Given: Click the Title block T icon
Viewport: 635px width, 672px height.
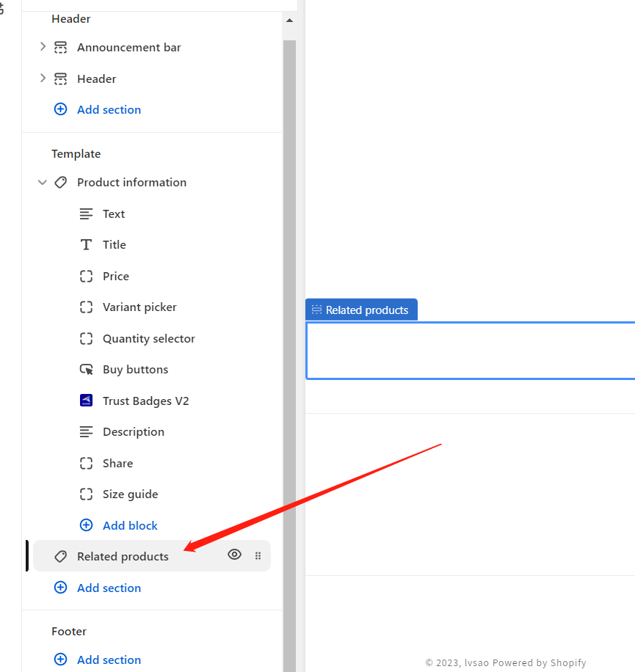Looking at the screenshot, I should (x=86, y=245).
